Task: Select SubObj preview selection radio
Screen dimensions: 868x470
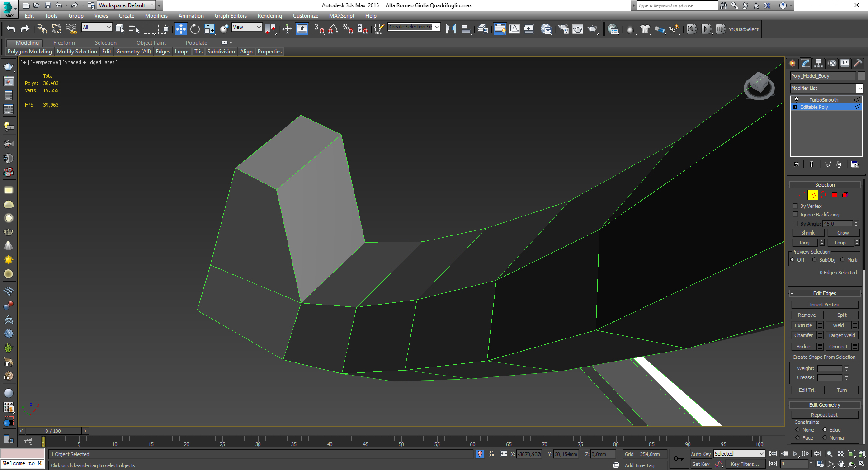Action: pyautogui.click(x=814, y=260)
